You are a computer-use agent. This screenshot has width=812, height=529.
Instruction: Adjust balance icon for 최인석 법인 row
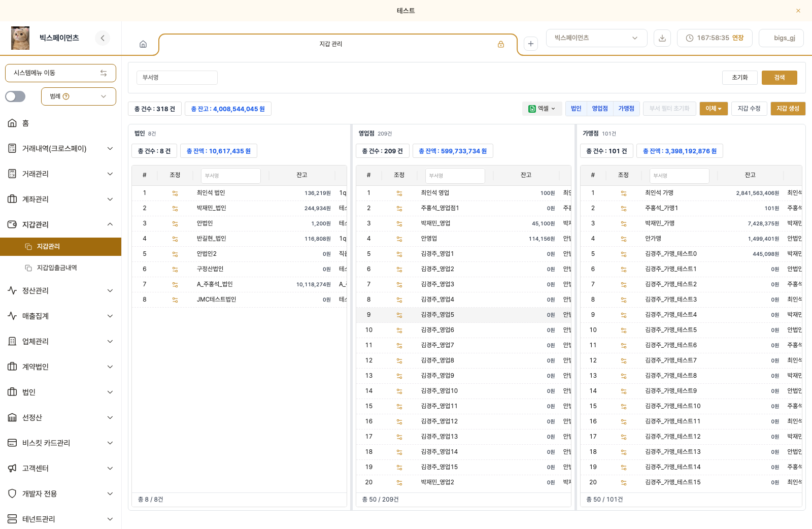coord(175,193)
